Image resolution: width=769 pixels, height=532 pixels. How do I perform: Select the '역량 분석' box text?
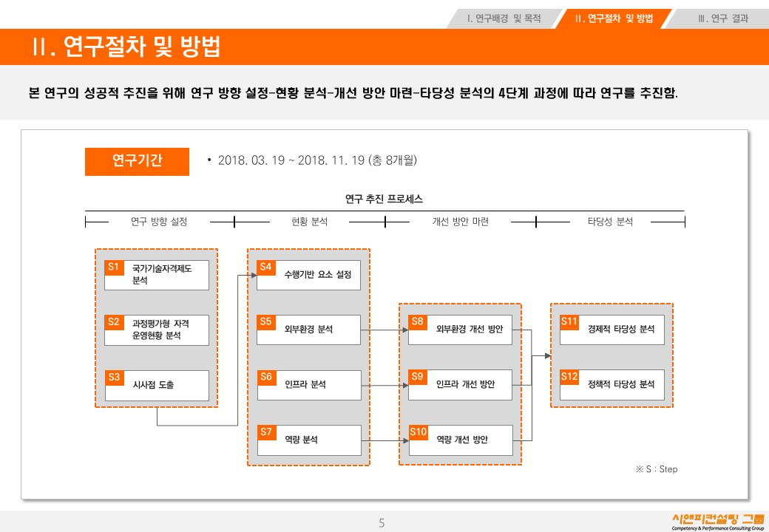(x=301, y=440)
